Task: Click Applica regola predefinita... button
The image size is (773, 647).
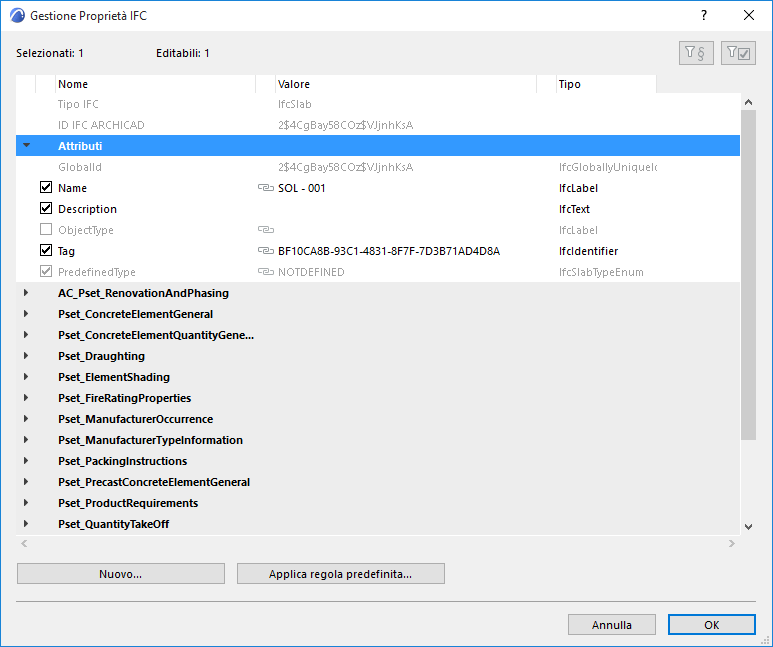Action: (341, 574)
